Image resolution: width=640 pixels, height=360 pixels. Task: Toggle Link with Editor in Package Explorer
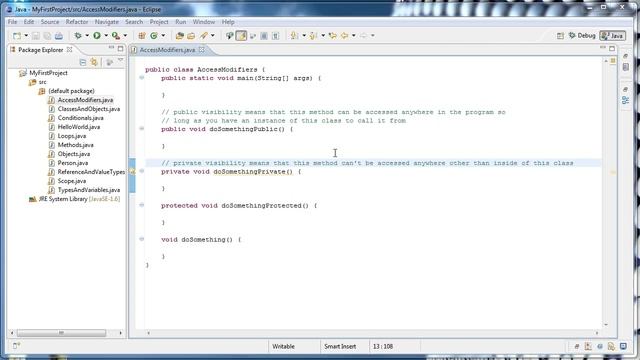click(x=94, y=62)
